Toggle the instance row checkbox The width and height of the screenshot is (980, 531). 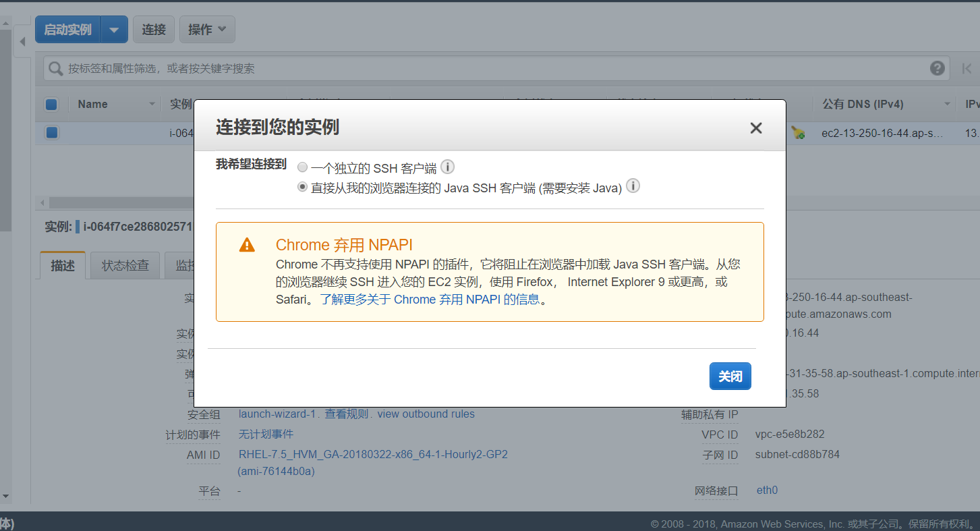click(x=51, y=133)
